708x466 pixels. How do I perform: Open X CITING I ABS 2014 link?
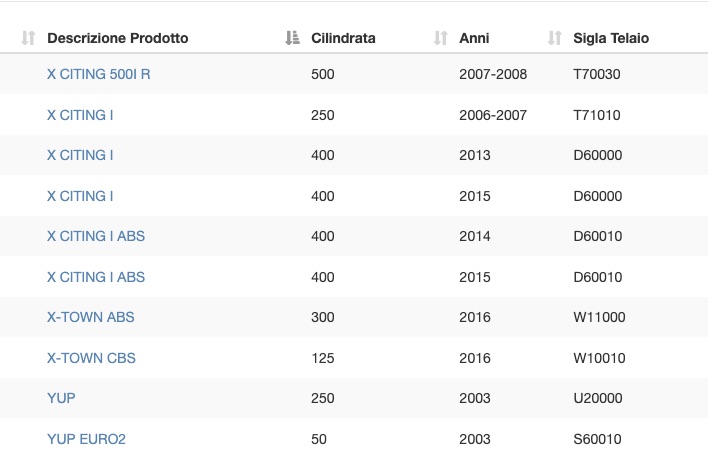[x=96, y=236]
